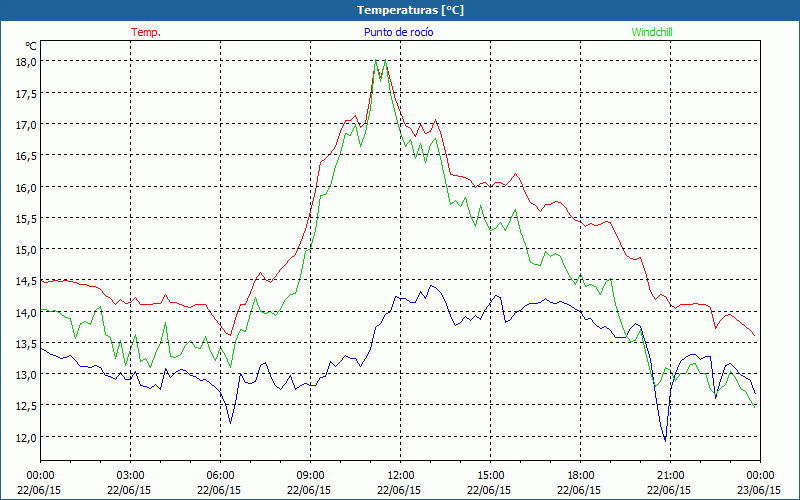This screenshot has height=500, width=800.
Task: Click the 12,0 y-axis value
Action: point(27,437)
